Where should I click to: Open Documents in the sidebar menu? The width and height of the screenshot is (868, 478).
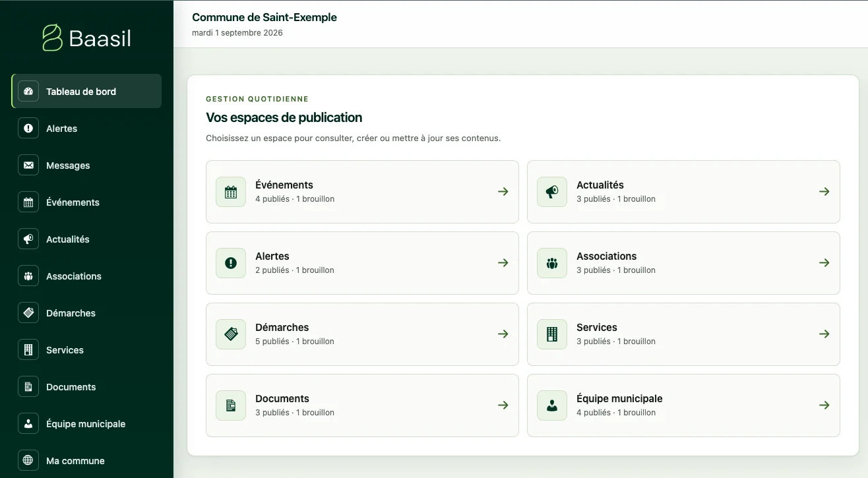tap(86, 387)
